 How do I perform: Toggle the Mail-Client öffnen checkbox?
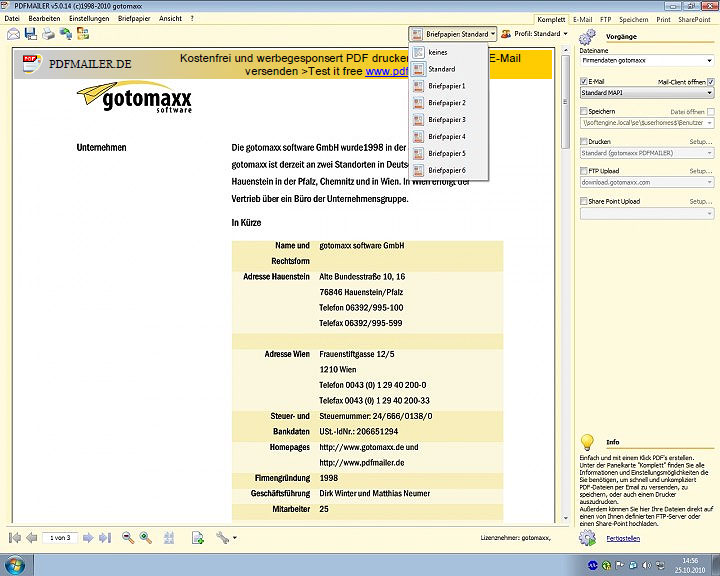click(x=711, y=82)
